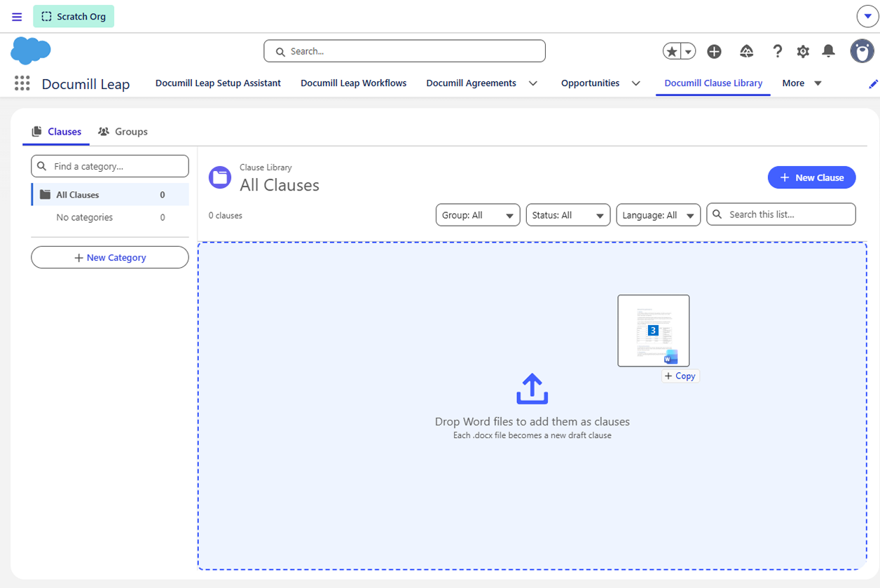The image size is (880, 588).
Task: Open the user avatar profile menu
Action: click(x=862, y=51)
